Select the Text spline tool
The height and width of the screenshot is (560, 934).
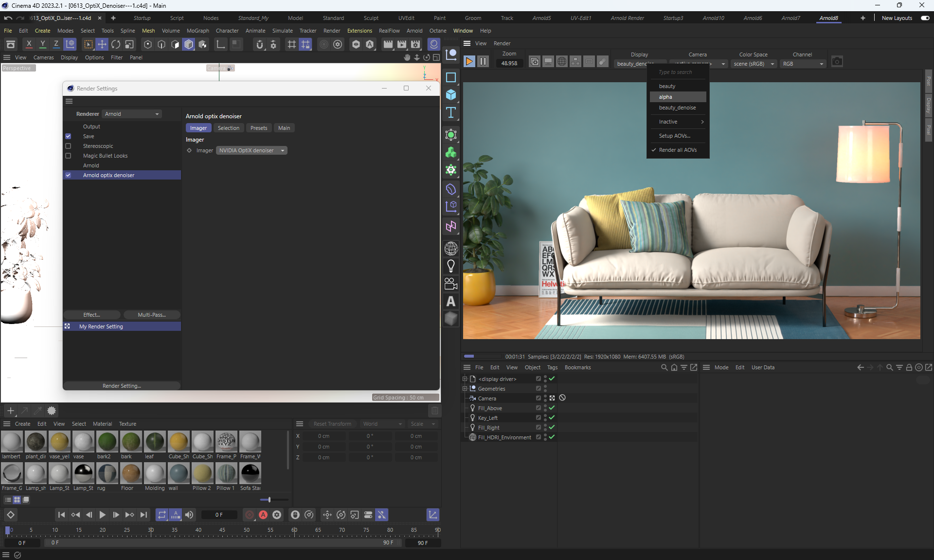[451, 113]
